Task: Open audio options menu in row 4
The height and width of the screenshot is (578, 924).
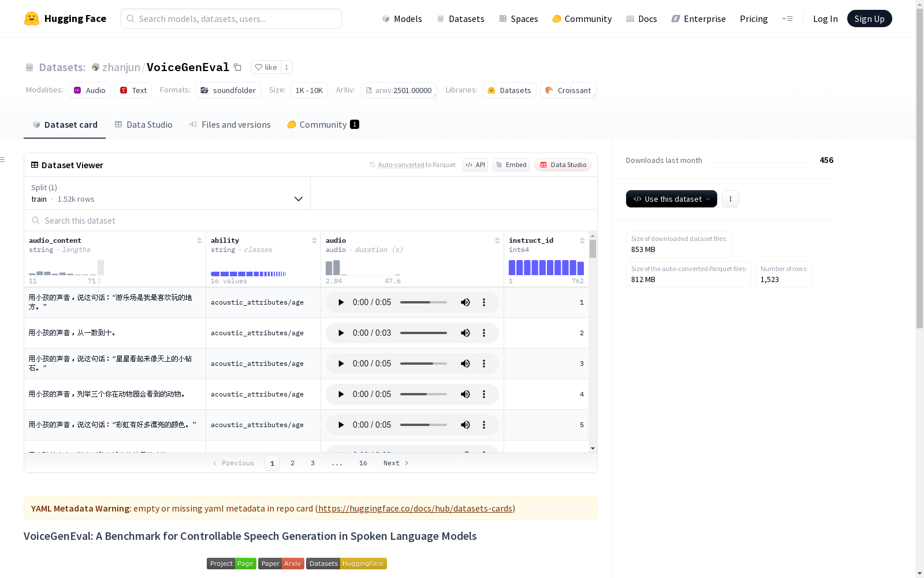Action: 484,394
